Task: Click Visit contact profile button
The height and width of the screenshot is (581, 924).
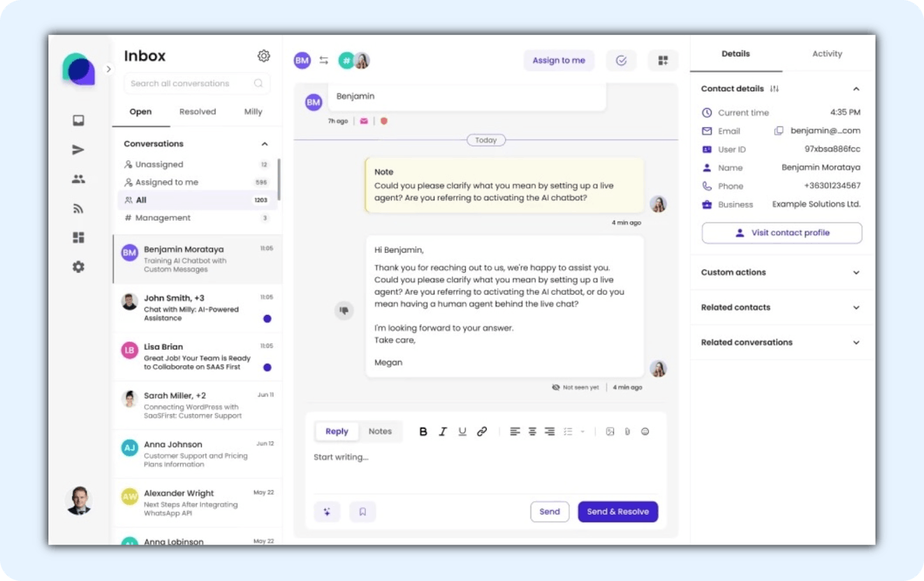Action: coord(782,233)
